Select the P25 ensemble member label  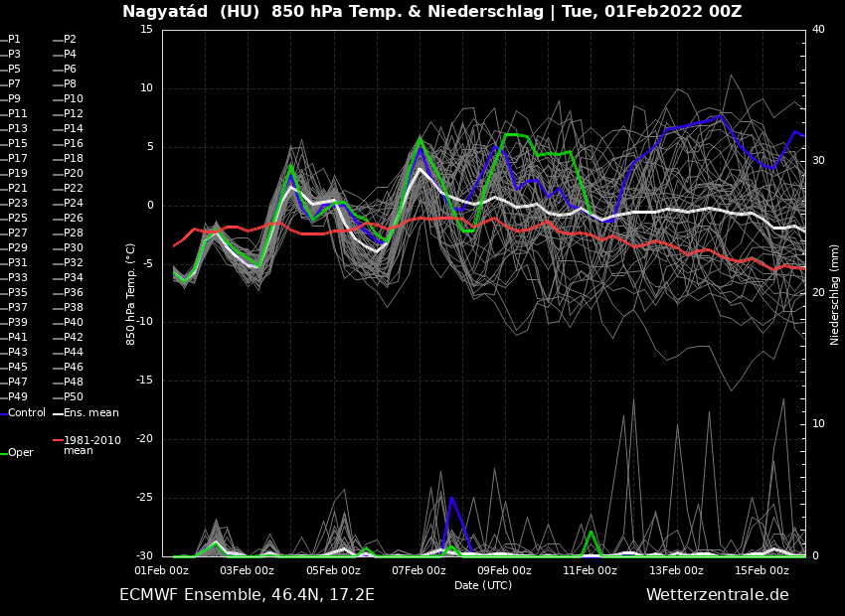click(17, 219)
